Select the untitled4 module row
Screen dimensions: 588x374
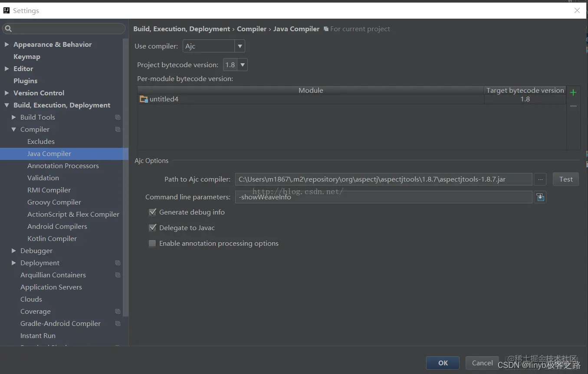pos(352,99)
